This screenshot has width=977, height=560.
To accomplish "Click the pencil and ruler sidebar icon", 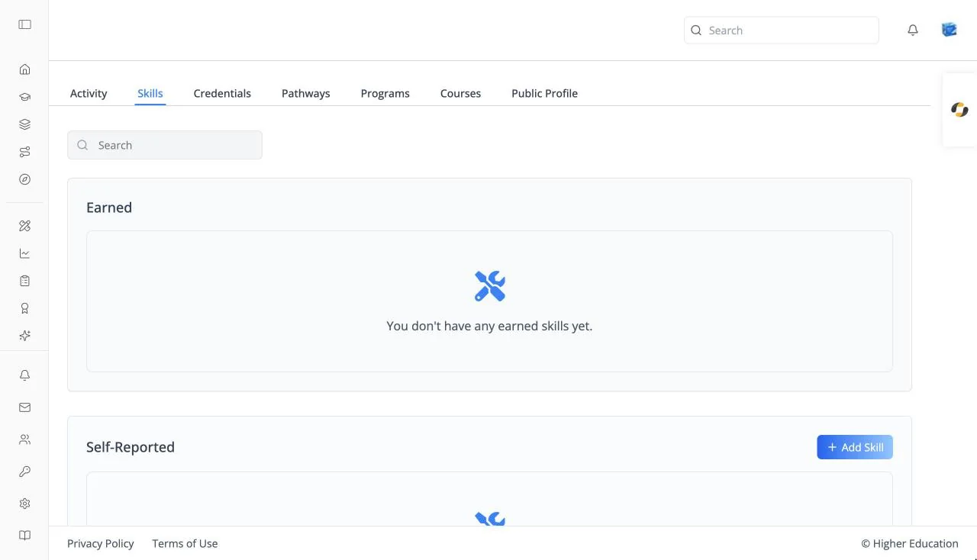I will (25, 226).
